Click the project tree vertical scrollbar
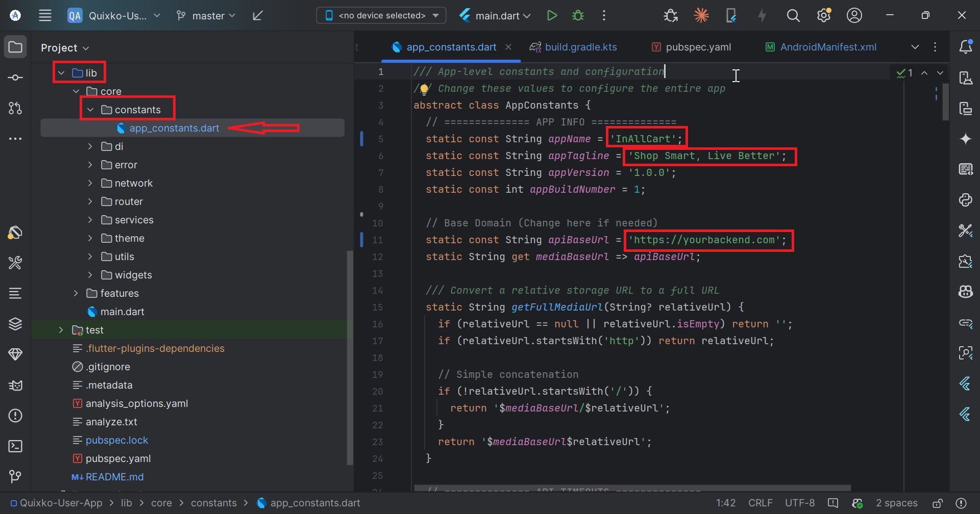The width and height of the screenshot is (980, 514). 350,358
